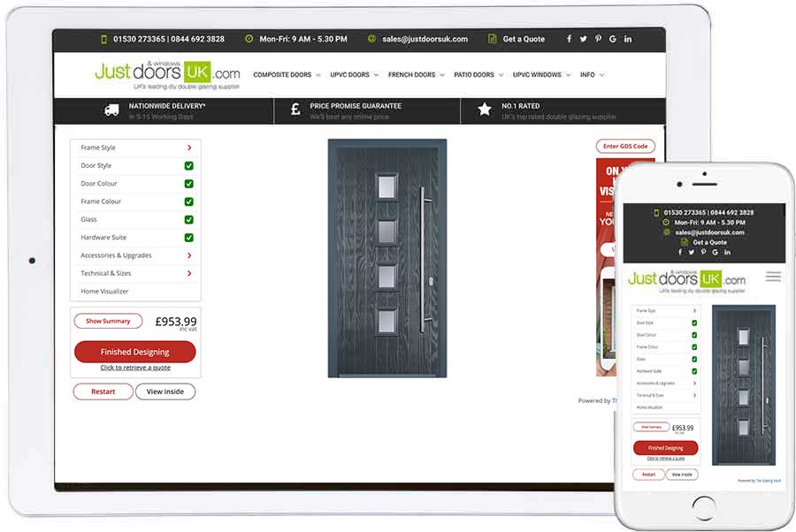Disable the Hardware Suite checkbox
This screenshot has width=796, height=532.
(x=191, y=237)
